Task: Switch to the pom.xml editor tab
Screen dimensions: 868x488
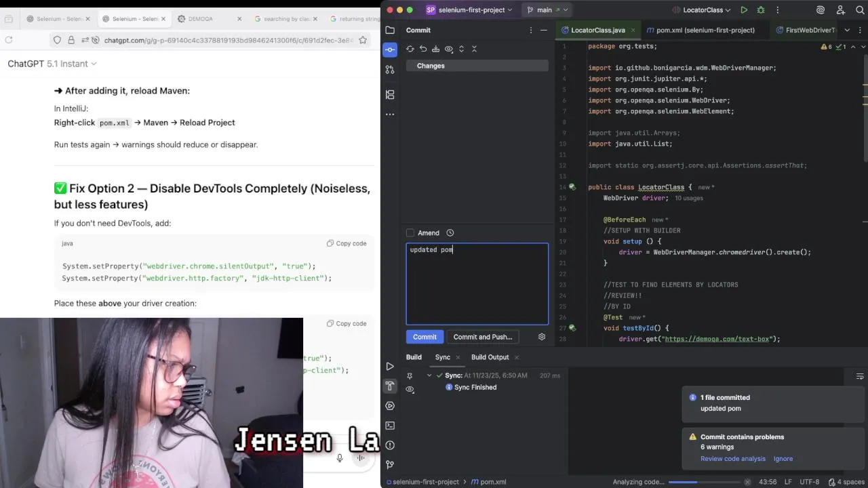Action: point(701,30)
